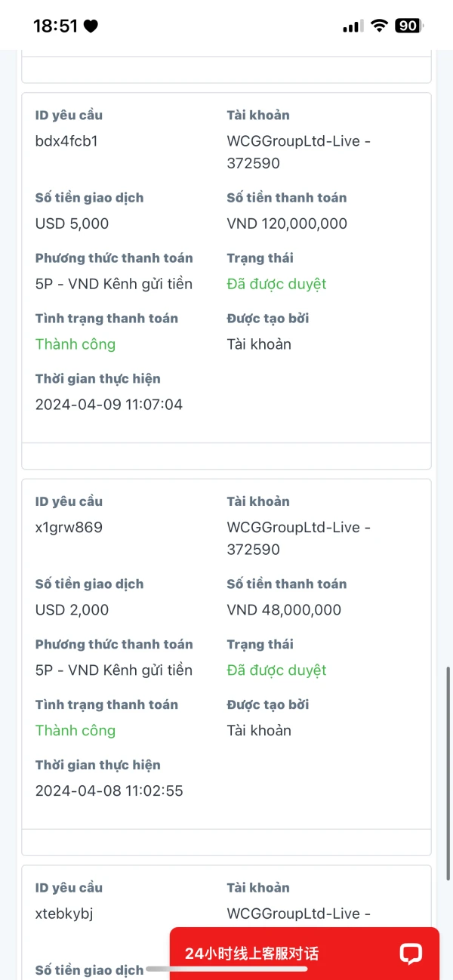
Task: Tap the home indicator bar at bottom
Action: coord(226,969)
